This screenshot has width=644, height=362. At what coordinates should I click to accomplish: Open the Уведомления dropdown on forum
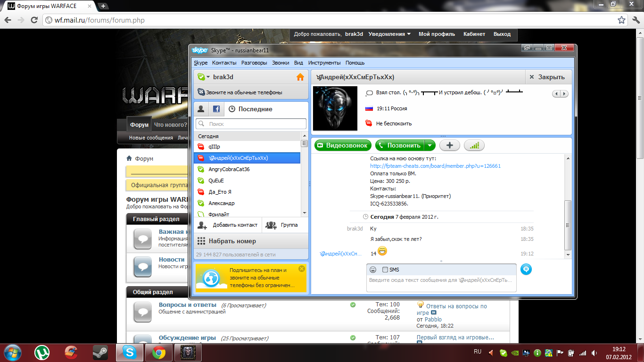click(389, 34)
